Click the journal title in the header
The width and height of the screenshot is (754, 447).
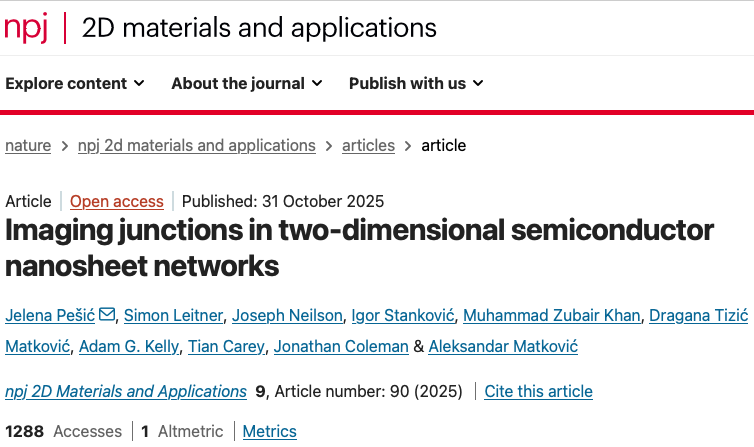259,27
